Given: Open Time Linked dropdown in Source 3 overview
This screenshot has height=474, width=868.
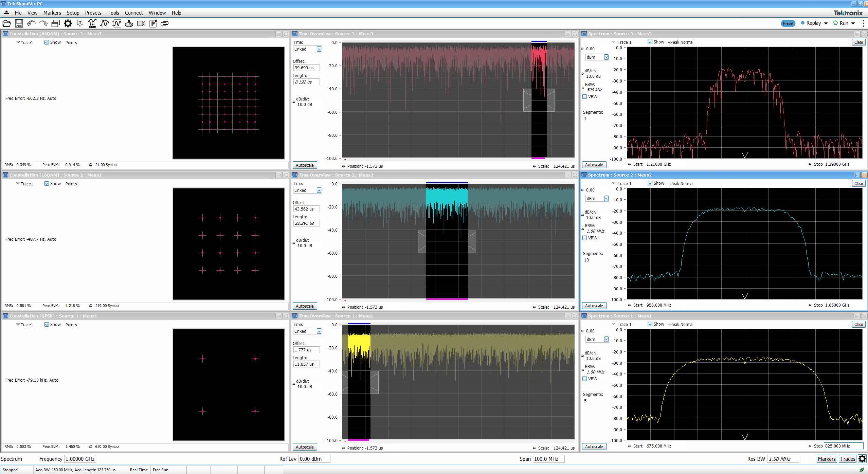Looking at the screenshot, I should tap(319, 49).
